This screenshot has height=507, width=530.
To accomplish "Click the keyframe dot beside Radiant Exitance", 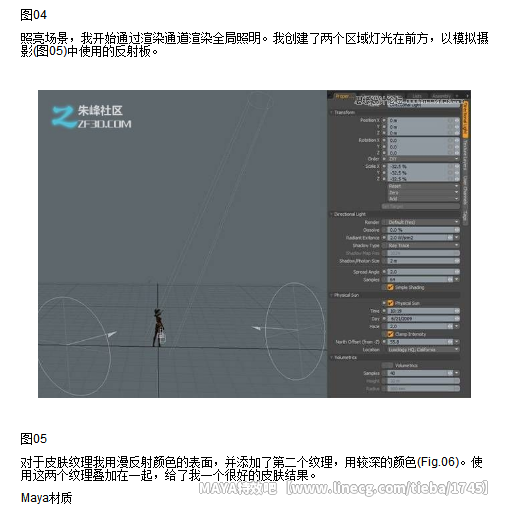I will coord(384,238).
